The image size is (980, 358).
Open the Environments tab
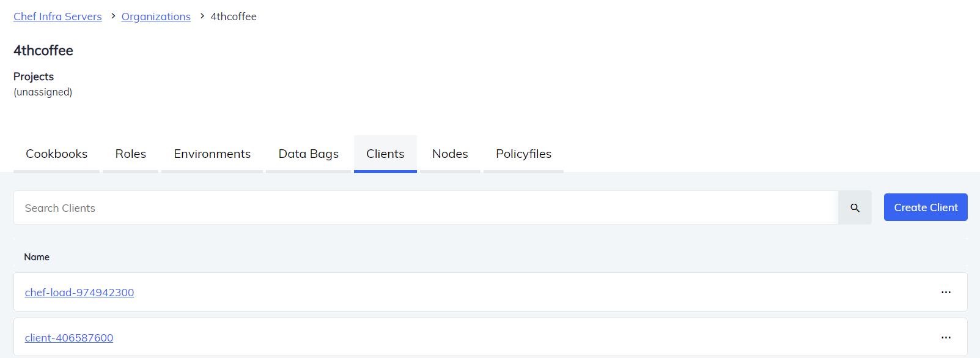[212, 154]
